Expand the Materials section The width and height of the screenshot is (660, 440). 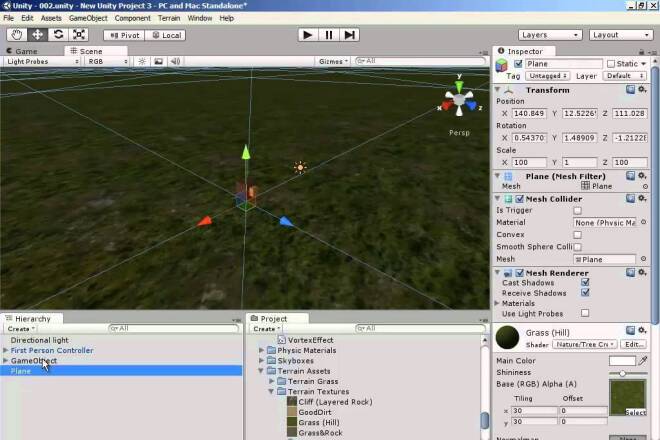point(497,303)
